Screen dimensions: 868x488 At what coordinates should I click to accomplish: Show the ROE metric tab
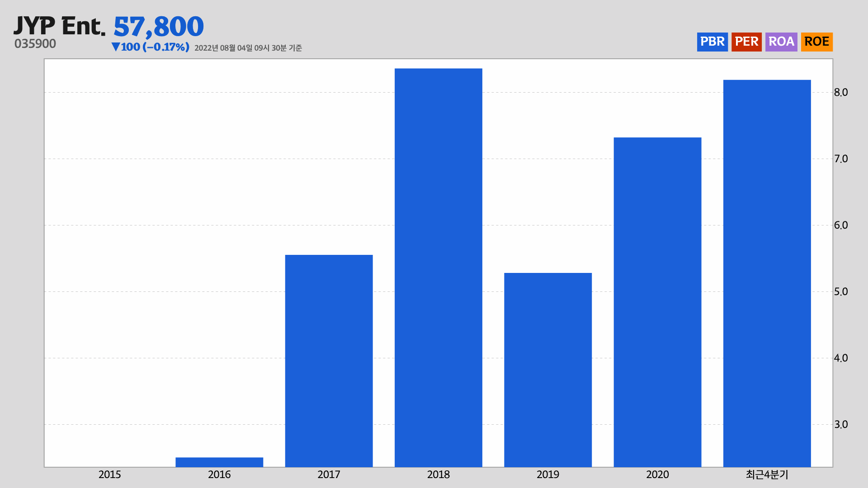pos(816,42)
